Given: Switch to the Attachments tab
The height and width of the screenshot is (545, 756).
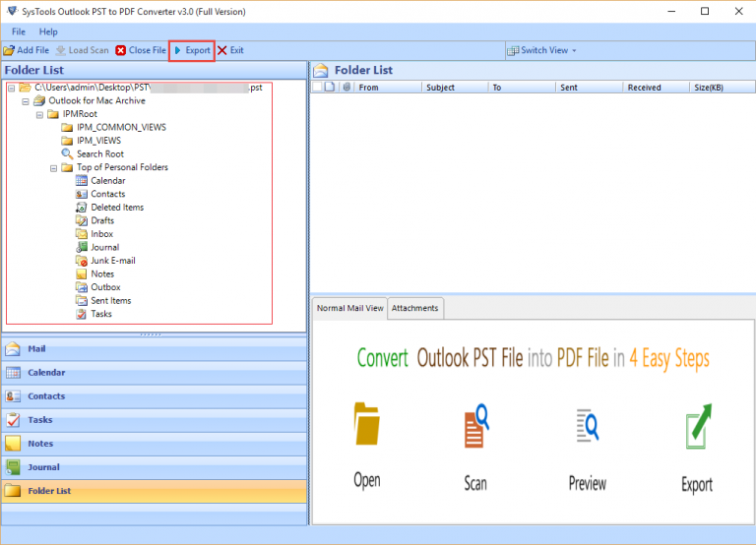Looking at the screenshot, I should 414,308.
